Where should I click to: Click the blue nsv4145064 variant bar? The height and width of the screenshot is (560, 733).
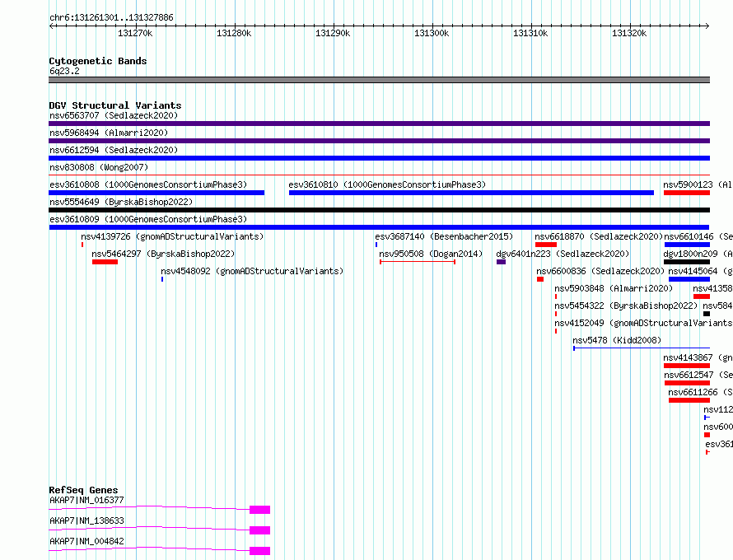[x=689, y=279]
